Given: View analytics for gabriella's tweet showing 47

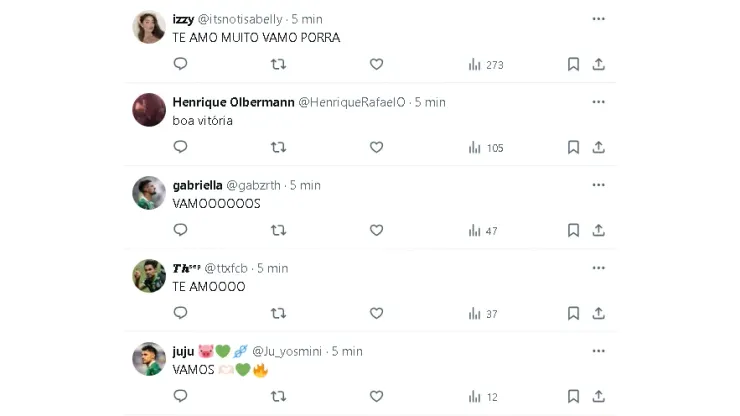Looking at the screenshot, I should pos(483,230).
